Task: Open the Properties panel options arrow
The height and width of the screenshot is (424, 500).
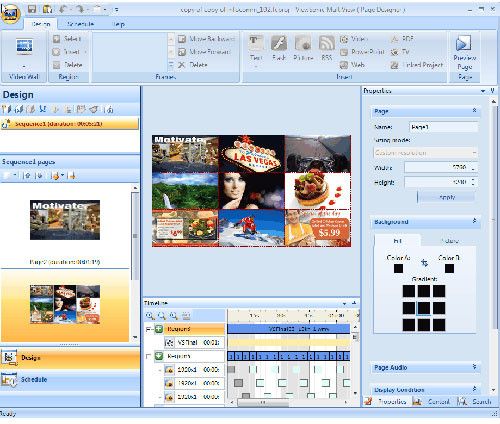Action: pos(483,91)
